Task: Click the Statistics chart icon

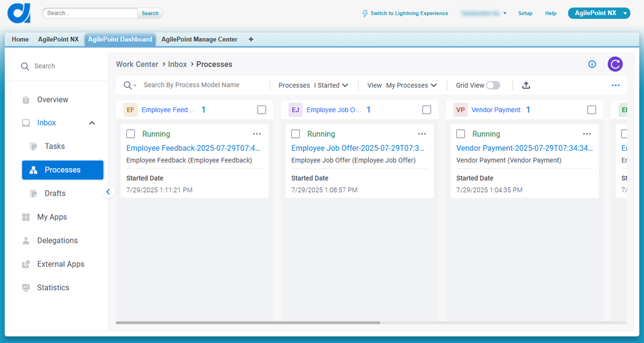Action: tap(26, 288)
